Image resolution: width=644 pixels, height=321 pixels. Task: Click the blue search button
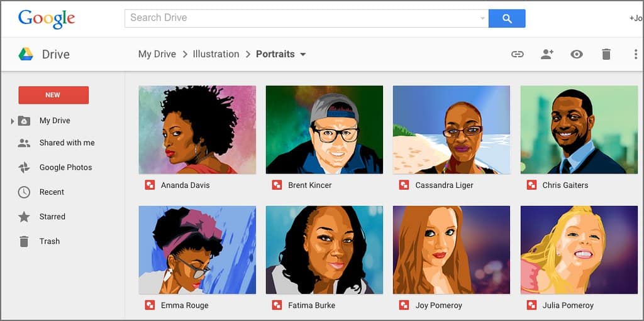[506, 18]
